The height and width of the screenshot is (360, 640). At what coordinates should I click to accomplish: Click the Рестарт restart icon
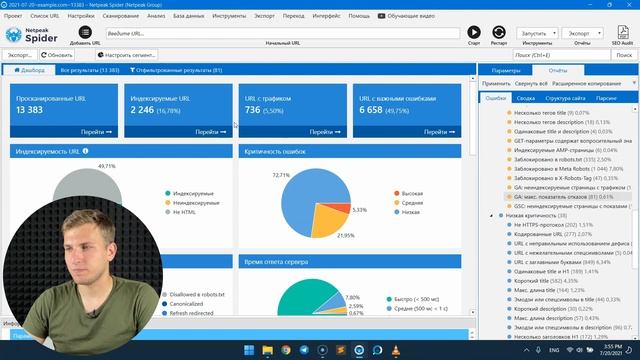[x=499, y=32]
